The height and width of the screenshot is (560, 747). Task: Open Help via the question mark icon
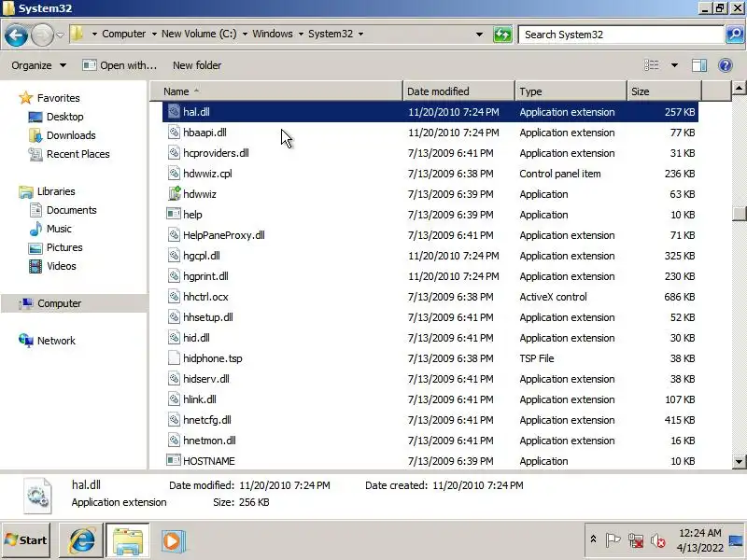726,65
